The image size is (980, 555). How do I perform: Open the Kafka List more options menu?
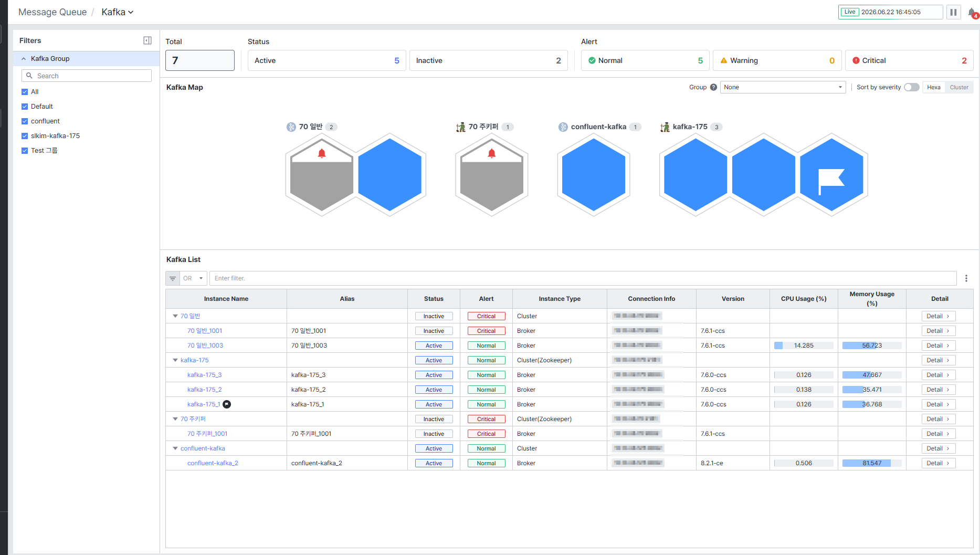[x=966, y=278]
